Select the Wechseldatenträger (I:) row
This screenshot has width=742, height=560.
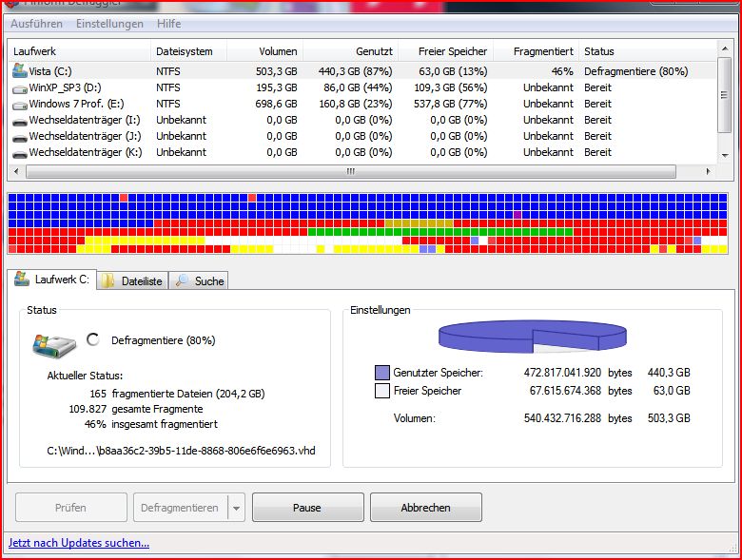(x=362, y=120)
